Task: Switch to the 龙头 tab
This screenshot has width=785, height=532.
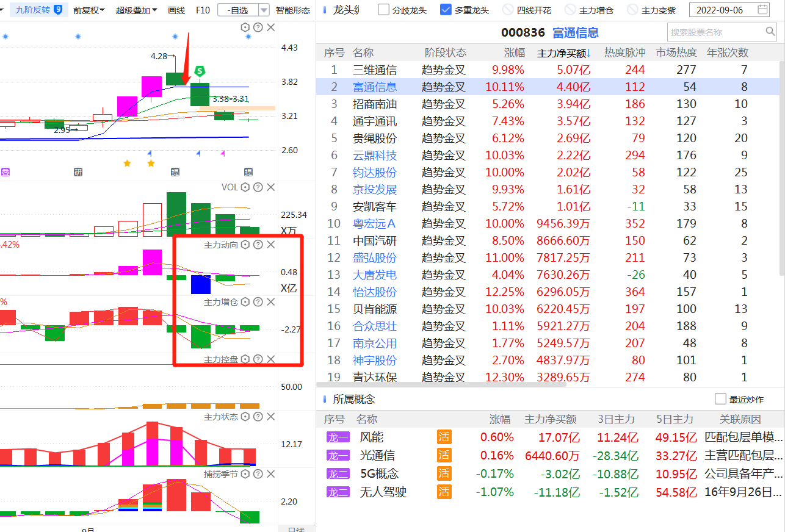Action: pyautogui.click(x=345, y=10)
